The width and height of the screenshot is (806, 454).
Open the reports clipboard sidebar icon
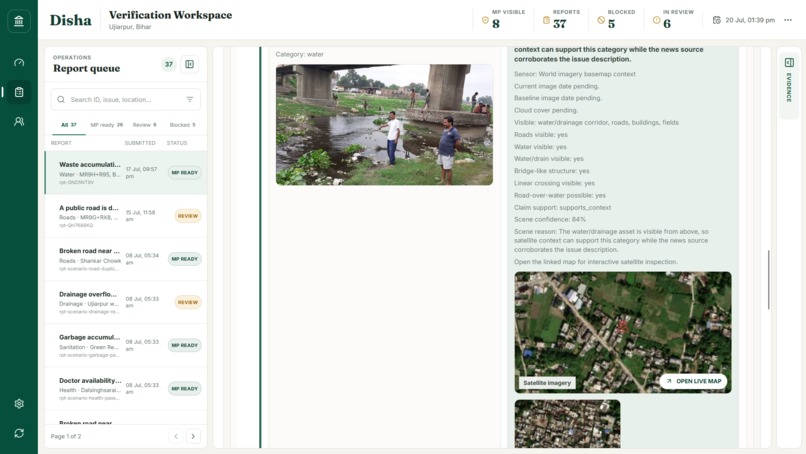click(19, 92)
